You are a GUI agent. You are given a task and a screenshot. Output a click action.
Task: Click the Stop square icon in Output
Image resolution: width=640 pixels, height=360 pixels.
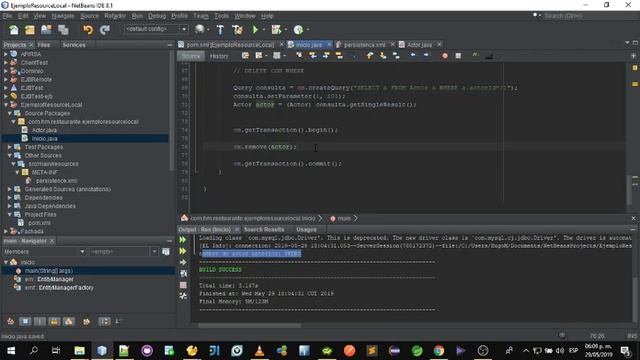coord(183,285)
